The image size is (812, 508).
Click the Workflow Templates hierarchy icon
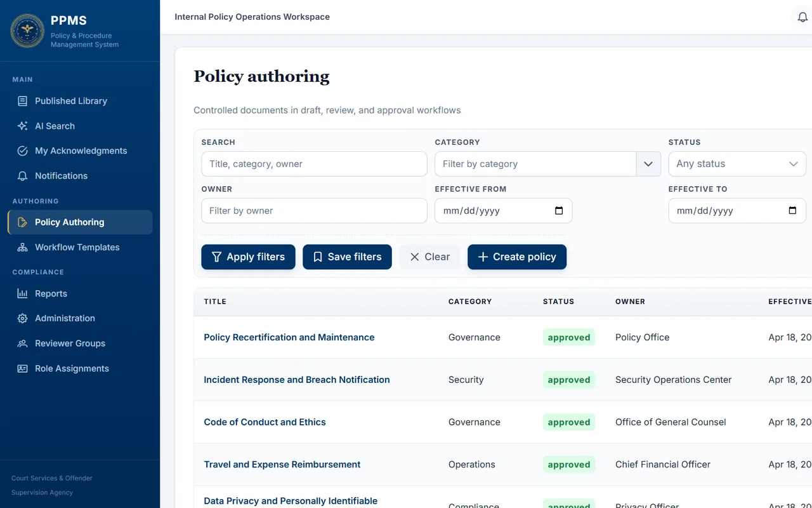coord(22,247)
